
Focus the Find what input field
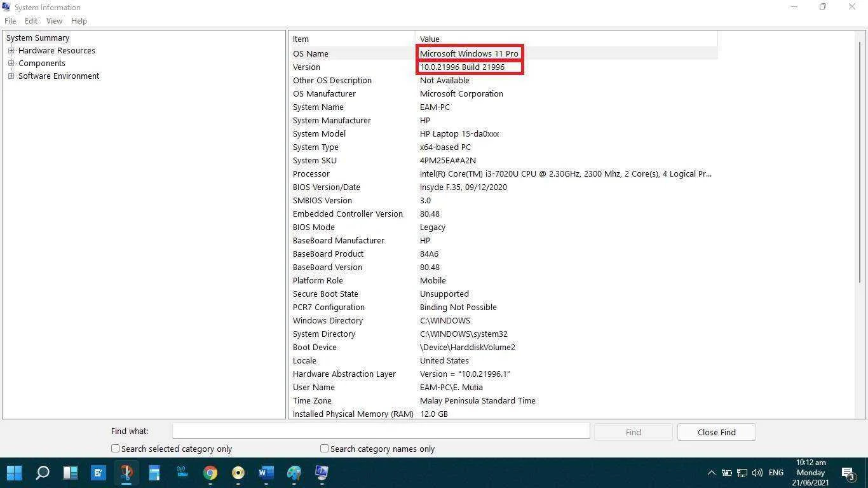click(381, 432)
